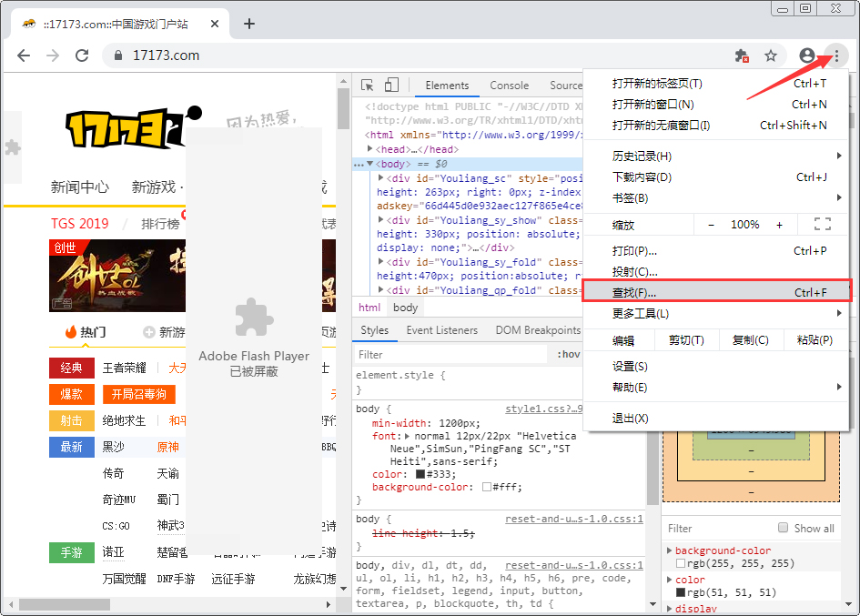The height and width of the screenshot is (616, 860).
Task: Click the 手游 category button
Action: (71, 552)
